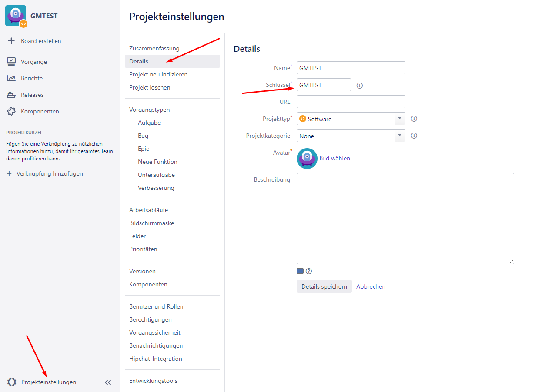552x392 pixels.
Task: Click the GMTEST project avatar in sidebar
Action: pyautogui.click(x=16, y=16)
